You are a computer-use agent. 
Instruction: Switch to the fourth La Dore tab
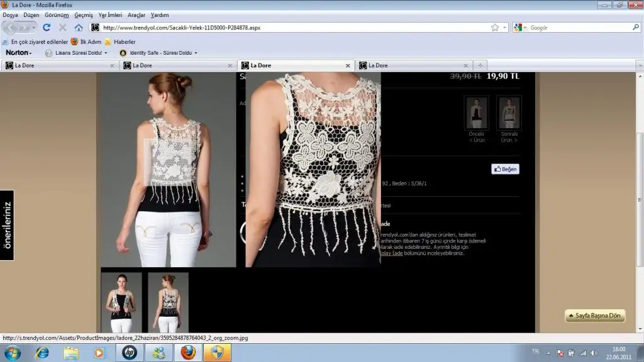[x=413, y=65]
